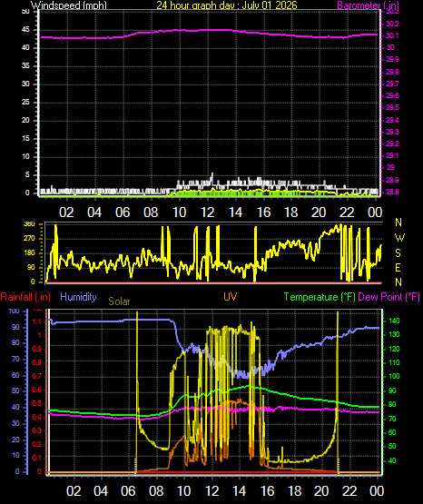Click the '30.1' barometer axis value
423x504 pixels.
pyautogui.click(x=392, y=35)
